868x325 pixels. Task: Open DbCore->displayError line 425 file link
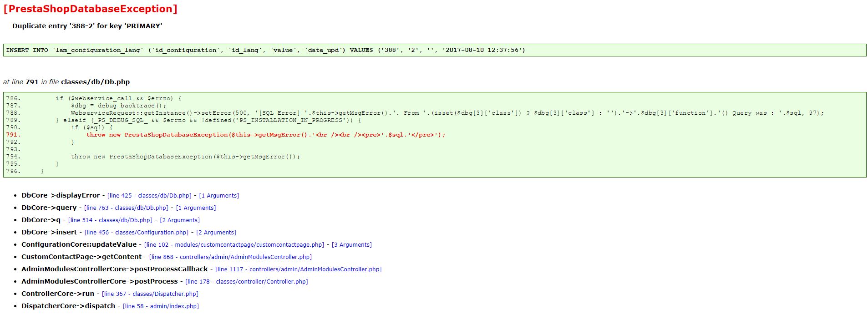tap(149, 196)
